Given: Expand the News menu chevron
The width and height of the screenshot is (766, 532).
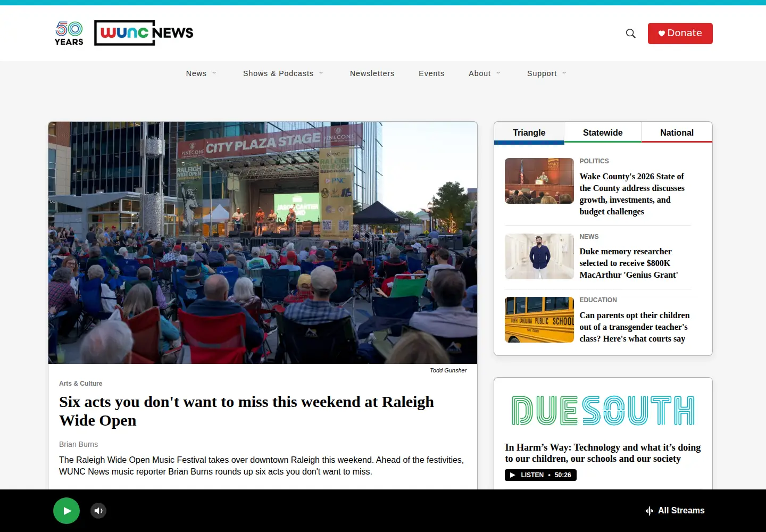Looking at the screenshot, I should coord(214,73).
